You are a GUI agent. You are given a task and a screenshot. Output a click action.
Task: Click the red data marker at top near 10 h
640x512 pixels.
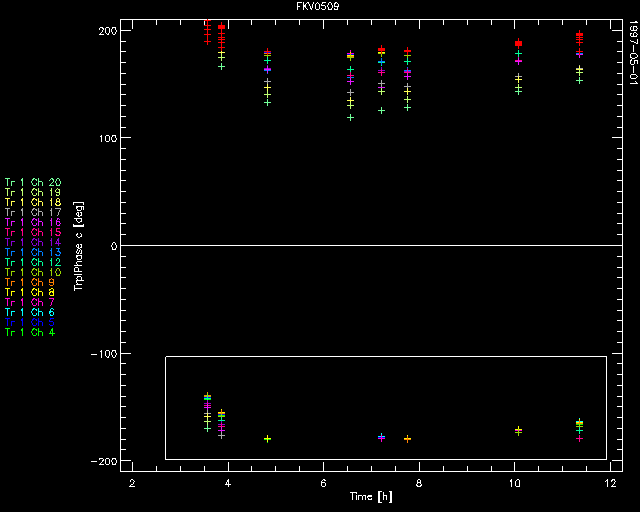518,43
